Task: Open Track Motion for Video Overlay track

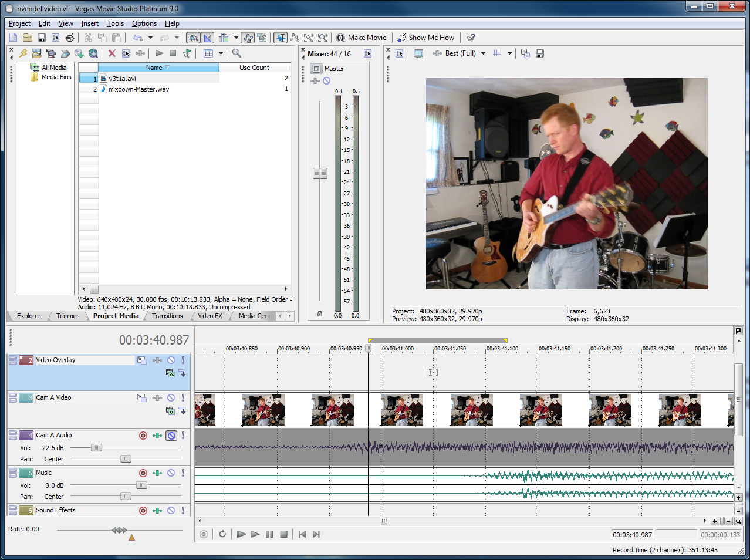Action: [x=142, y=360]
